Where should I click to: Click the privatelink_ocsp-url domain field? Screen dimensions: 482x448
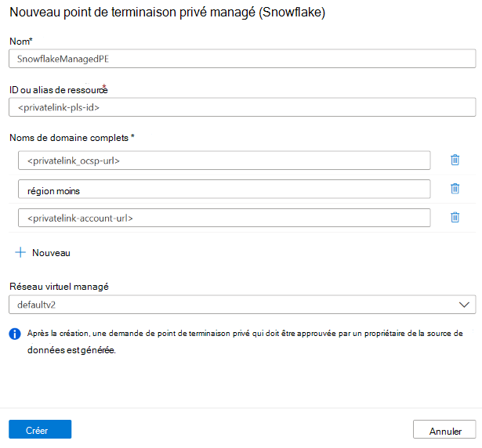click(224, 160)
